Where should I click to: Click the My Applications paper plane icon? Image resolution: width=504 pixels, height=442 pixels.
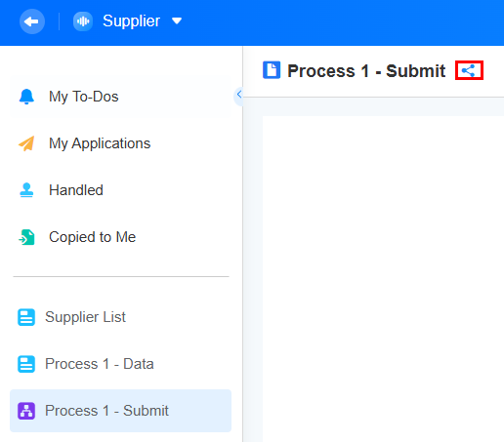click(x=26, y=143)
